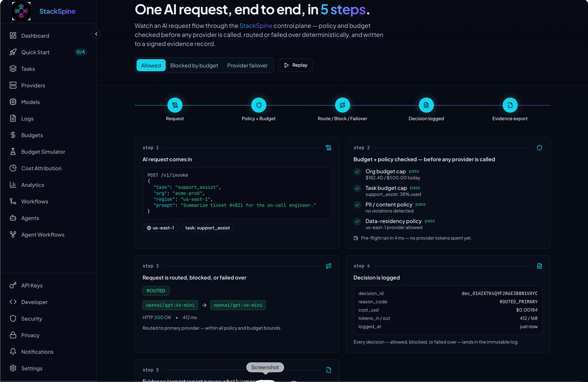
Task: Open Agent Workflows nodes icon
Action: 13,234
